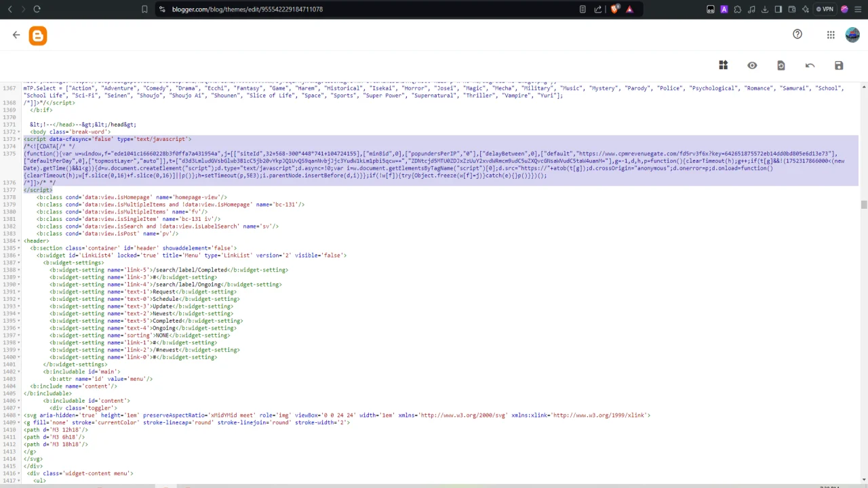Preview the theme with the eye icon
The height and width of the screenshot is (488, 868).
tap(752, 66)
